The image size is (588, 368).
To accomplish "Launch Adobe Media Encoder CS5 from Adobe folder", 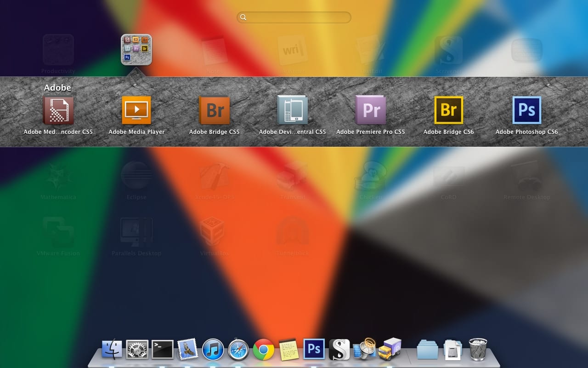I will point(58,110).
